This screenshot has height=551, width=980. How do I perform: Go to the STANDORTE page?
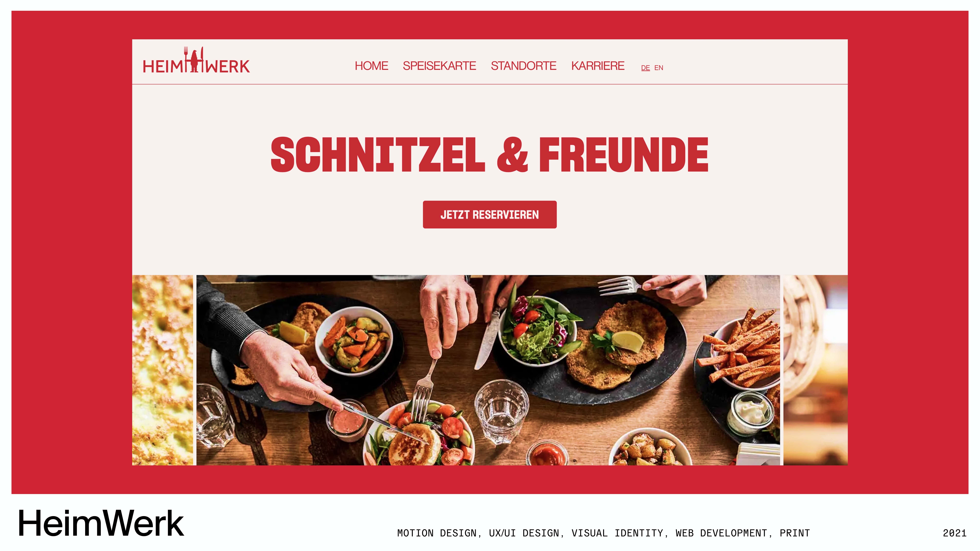[523, 66]
